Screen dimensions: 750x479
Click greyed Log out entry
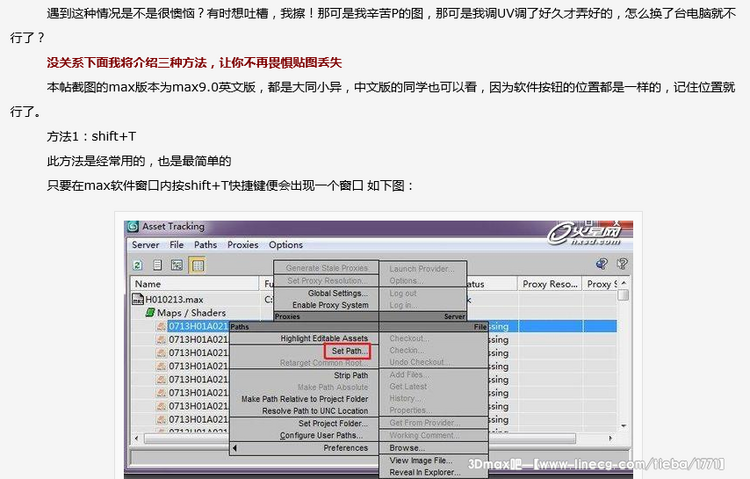pos(403,293)
